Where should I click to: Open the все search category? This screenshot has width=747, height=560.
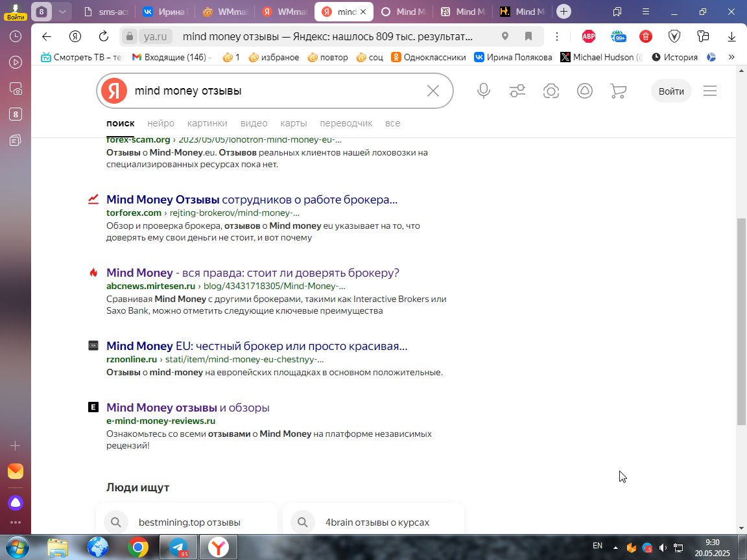coord(392,123)
